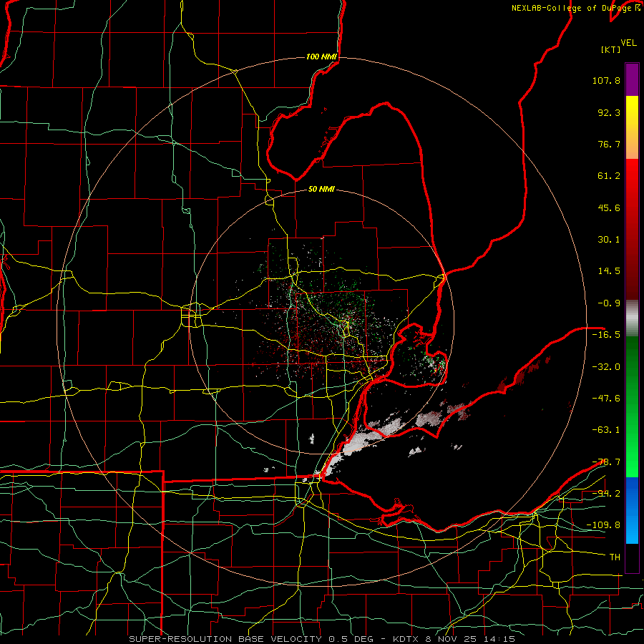The width and height of the screenshot is (644, 644).
Task: Click the 30.1 velocity legend value
Action: point(609,240)
